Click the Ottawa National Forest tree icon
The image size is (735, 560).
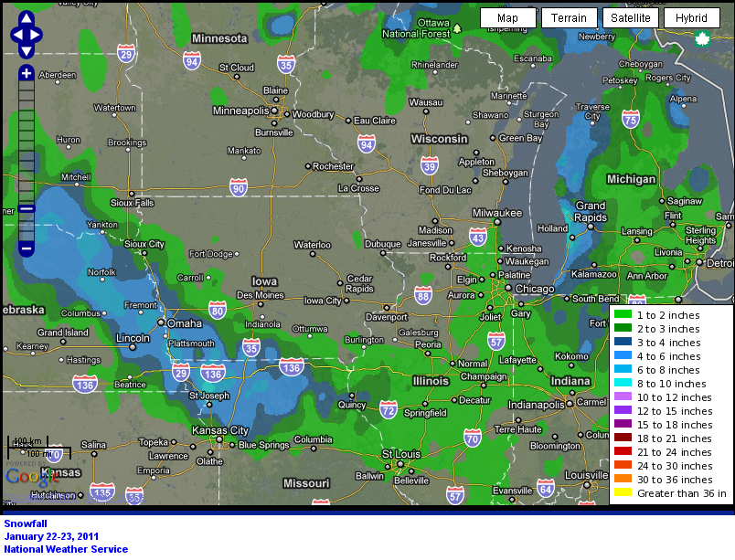[x=457, y=28]
